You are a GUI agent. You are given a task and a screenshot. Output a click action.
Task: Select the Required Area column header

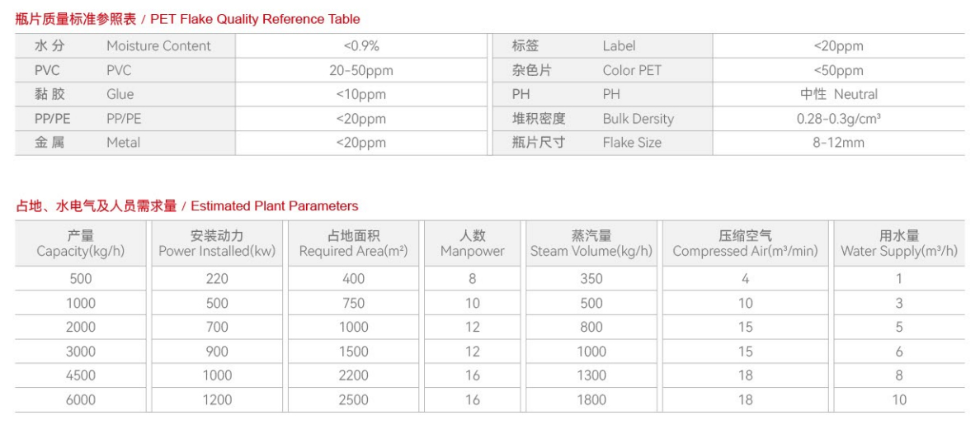coord(353,243)
